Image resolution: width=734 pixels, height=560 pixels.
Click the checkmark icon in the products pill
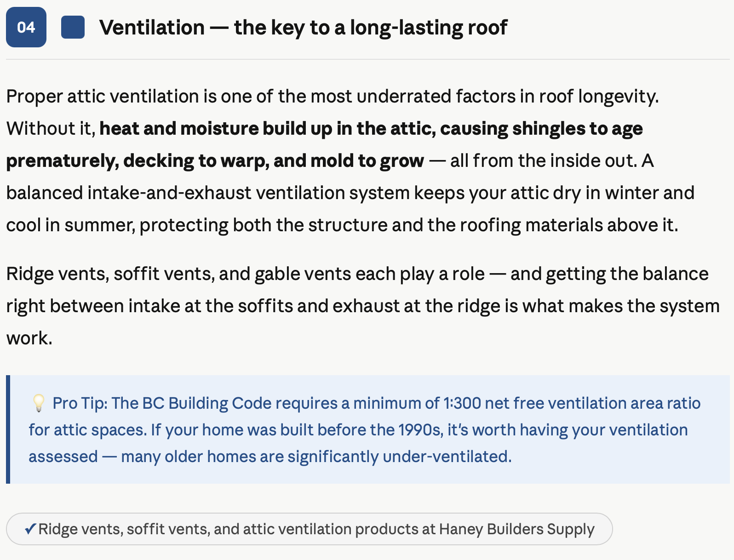tap(30, 529)
